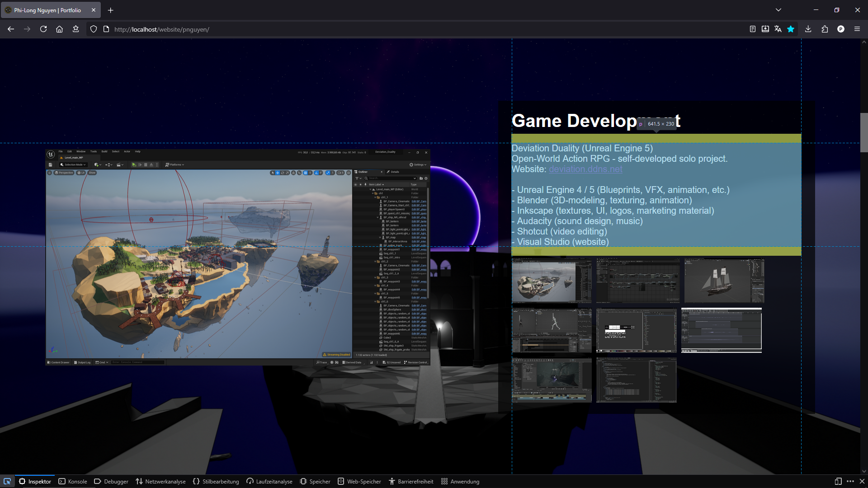Click the tracking protection shield icon
Screen dimensions: 868x488
[x=93, y=29]
